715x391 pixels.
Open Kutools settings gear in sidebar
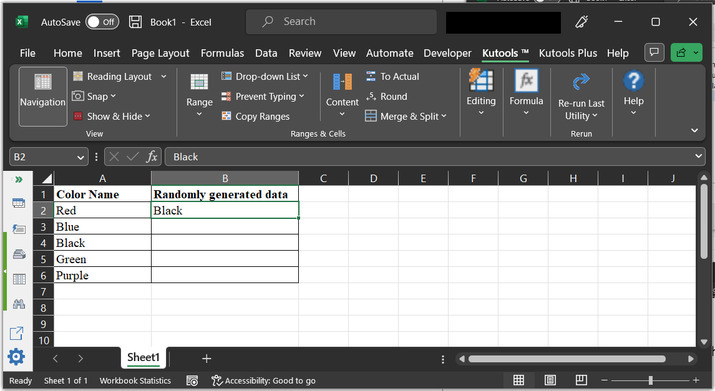(16, 356)
